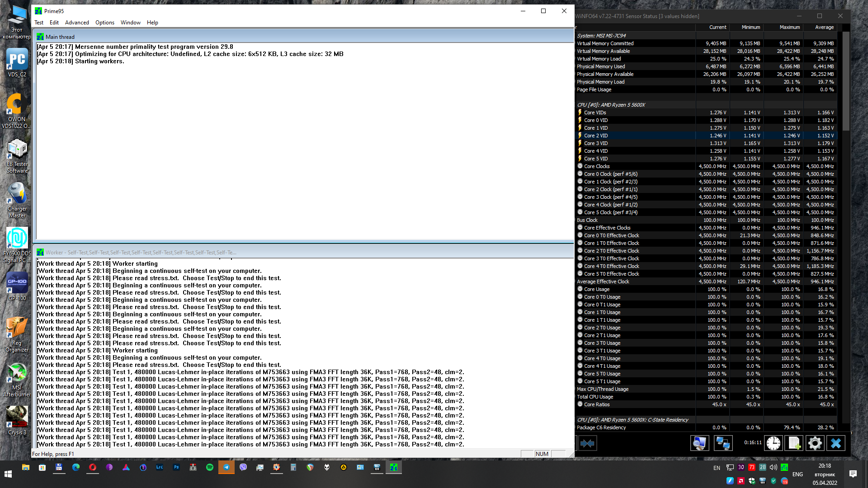The image size is (868, 488).
Task: Click the Average column header
Action: [x=824, y=27]
